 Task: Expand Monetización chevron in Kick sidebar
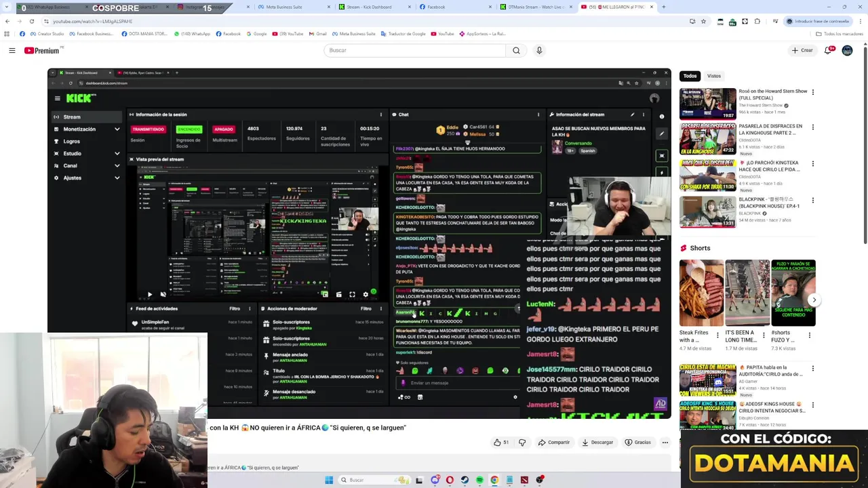117,129
